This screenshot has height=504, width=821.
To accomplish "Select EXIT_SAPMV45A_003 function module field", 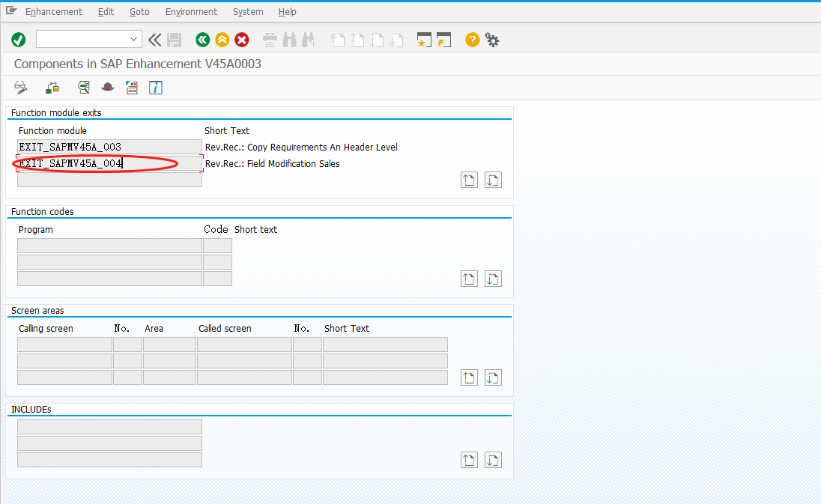I will (x=109, y=147).
